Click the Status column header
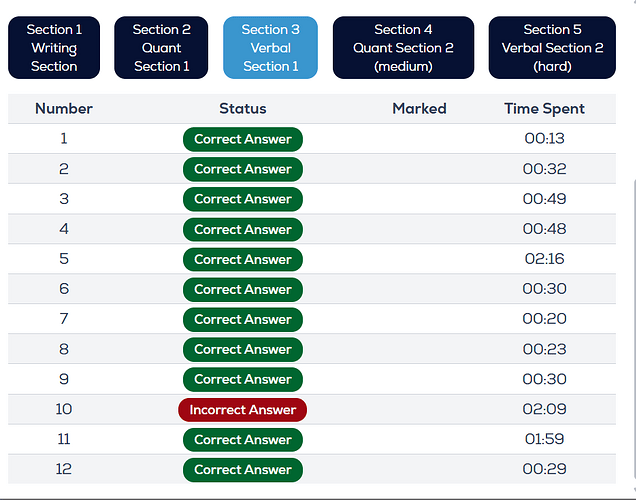The height and width of the screenshot is (500, 636). pyautogui.click(x=243, y=109)
